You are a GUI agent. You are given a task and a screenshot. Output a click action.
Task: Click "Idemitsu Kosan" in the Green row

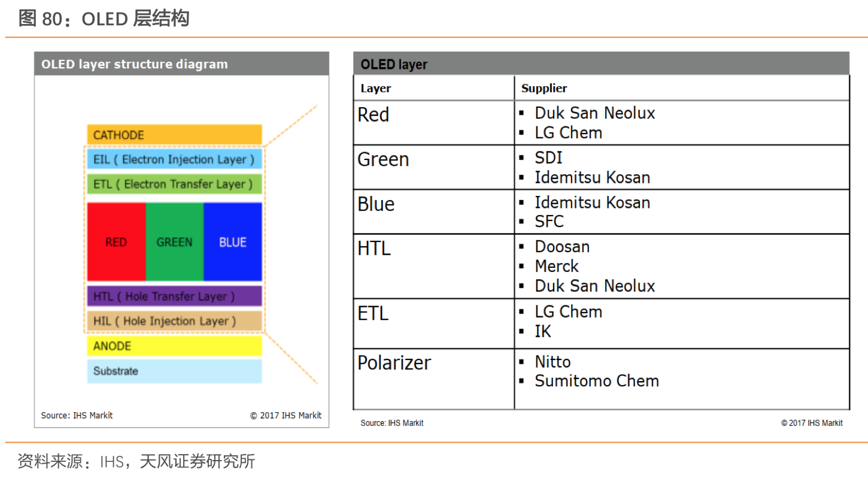pos(593,177)
